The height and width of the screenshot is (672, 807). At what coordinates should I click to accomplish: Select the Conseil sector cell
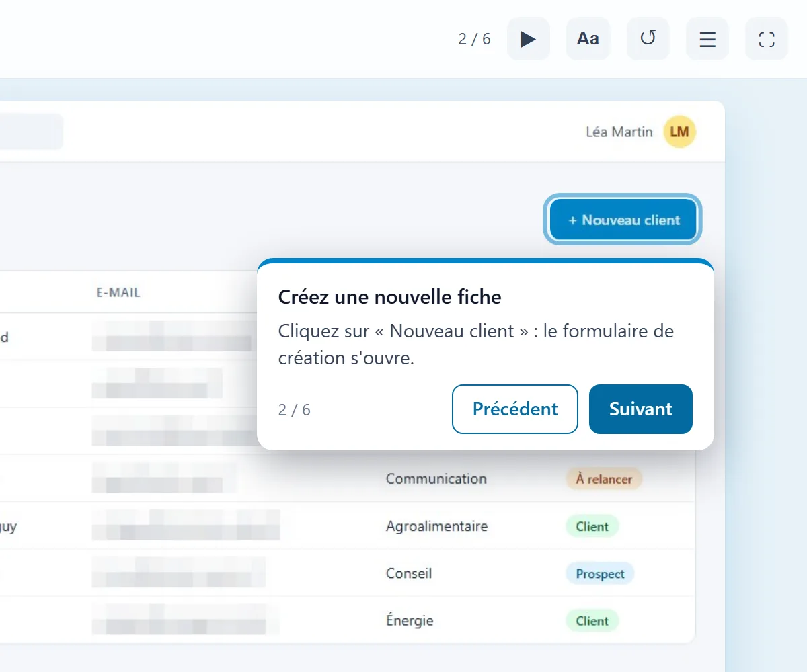(x=409, y=573)
